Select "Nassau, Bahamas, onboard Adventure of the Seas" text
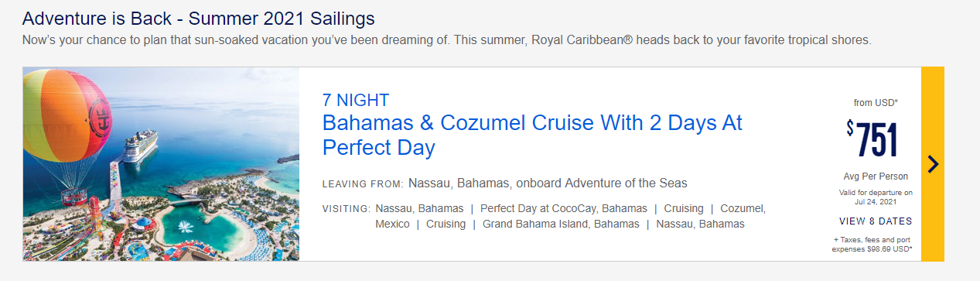Viewport: 980px width, 281px height. [x=548, y=183]
